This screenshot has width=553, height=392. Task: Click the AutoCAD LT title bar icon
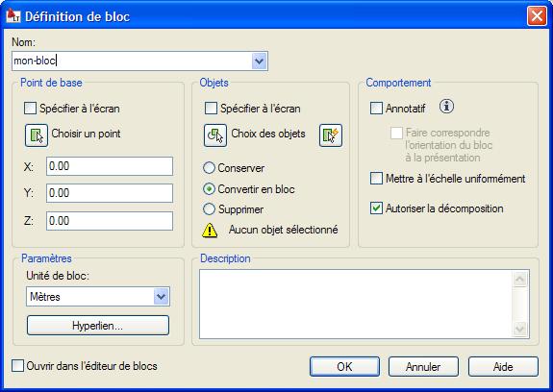click(x=13, y=15)
